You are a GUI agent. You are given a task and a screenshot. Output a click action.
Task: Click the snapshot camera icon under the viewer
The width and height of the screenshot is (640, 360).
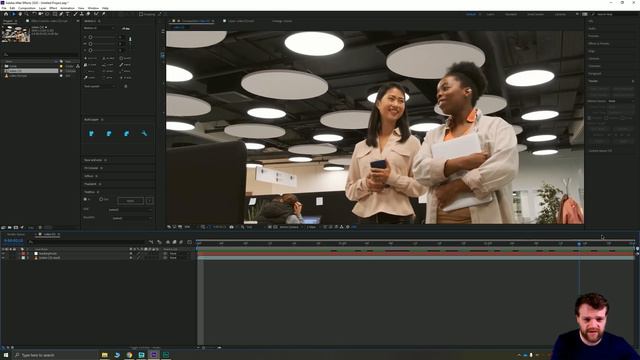231,227
